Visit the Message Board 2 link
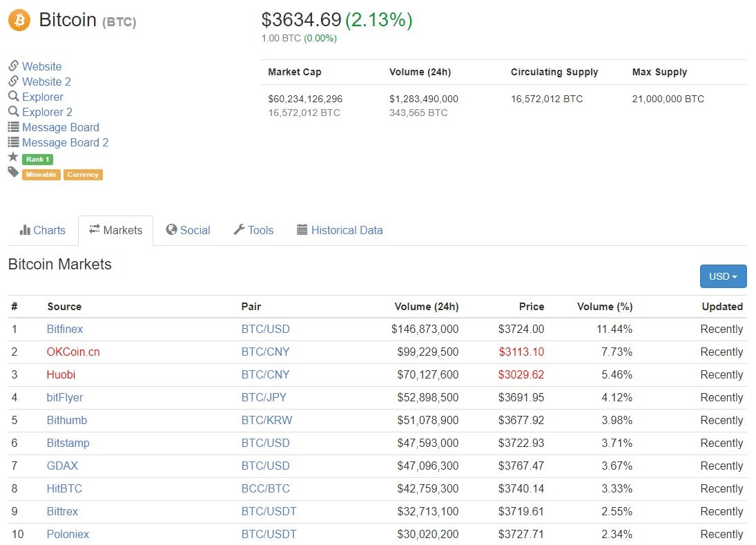Viewport: 756px width, 545px height. 65,143
